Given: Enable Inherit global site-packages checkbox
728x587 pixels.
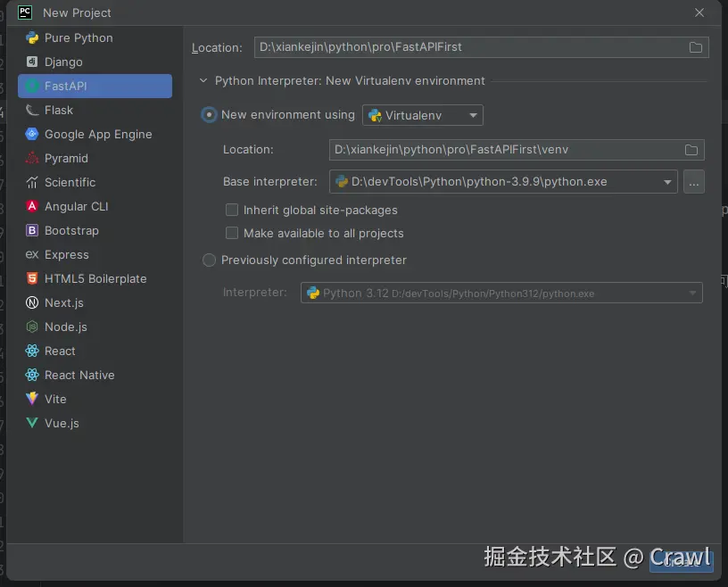Looking at the screenshot, I should [x=232, y=210].
